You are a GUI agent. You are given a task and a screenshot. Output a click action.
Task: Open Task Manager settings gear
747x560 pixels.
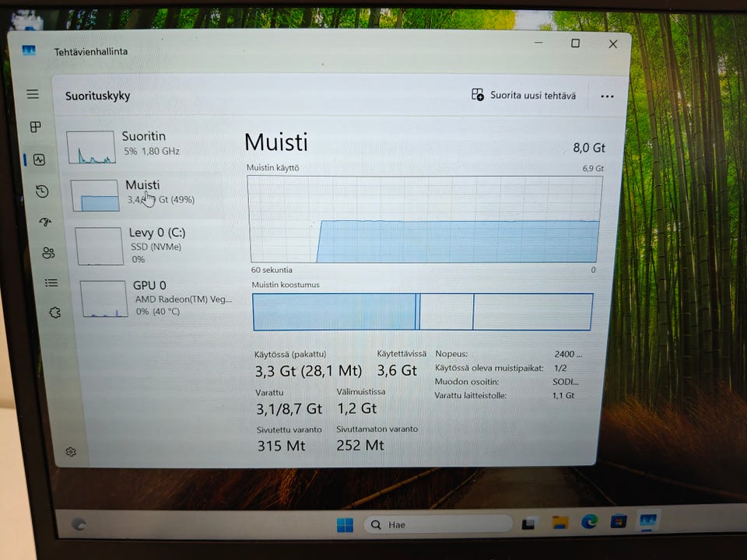point(71,451)
